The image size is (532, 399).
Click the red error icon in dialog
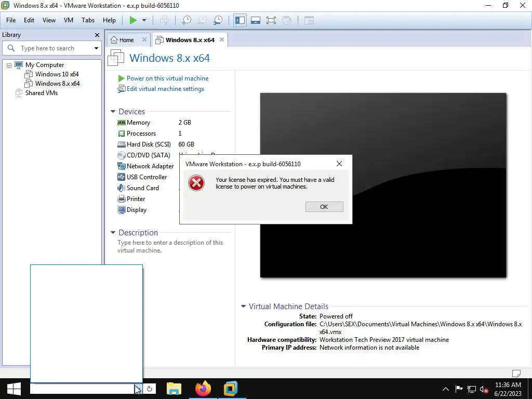196,183
